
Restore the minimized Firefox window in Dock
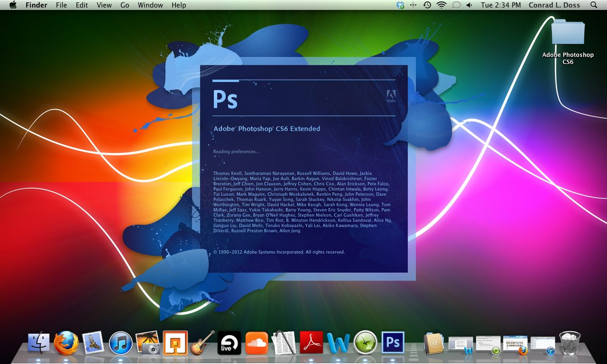point(515,345)
